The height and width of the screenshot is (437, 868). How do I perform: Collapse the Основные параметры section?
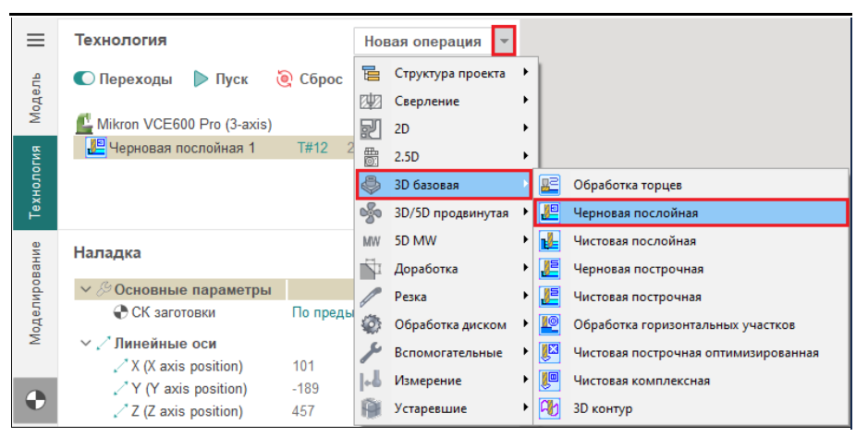coord(85,290)
